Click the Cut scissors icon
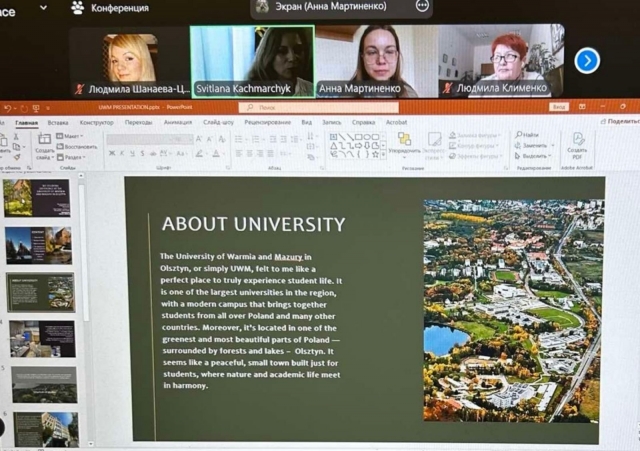Image resolution: width=640 pixels, height=451 pixels. 16,136
